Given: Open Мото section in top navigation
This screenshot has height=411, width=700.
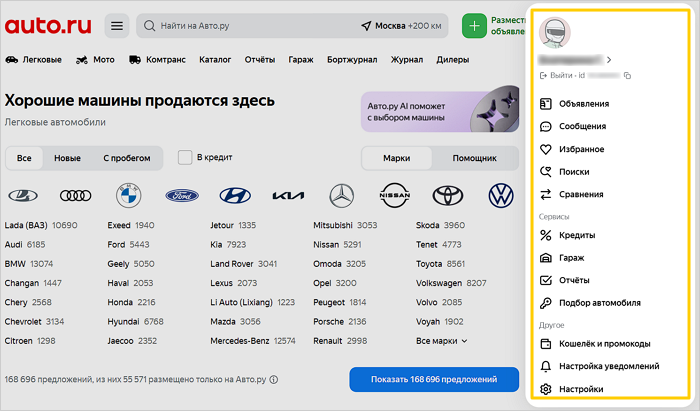Looking at the screenshot, I should tap(95, 60).
